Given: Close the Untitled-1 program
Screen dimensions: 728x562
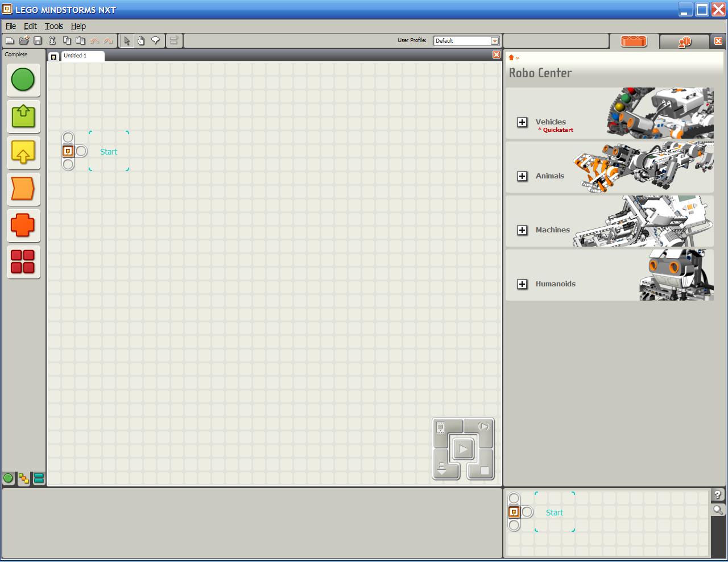Looking at the screenshot, I should click(497, 55).
